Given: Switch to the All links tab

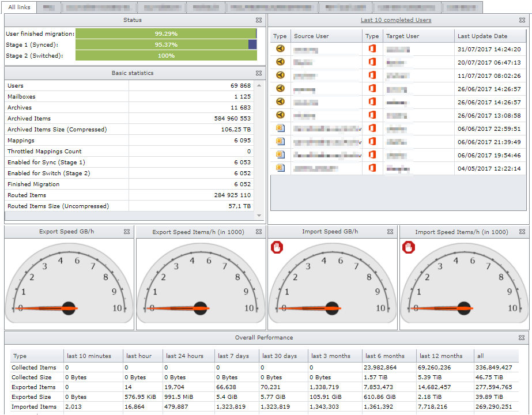Looking at the screenshot, I should pyautogui.click(x=19, y=7).
